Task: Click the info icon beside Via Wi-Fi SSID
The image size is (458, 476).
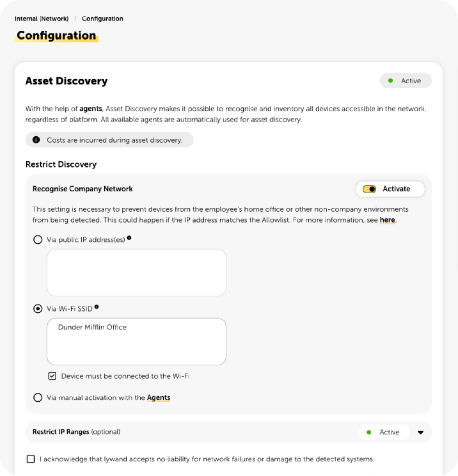Action: pos(97,307)
